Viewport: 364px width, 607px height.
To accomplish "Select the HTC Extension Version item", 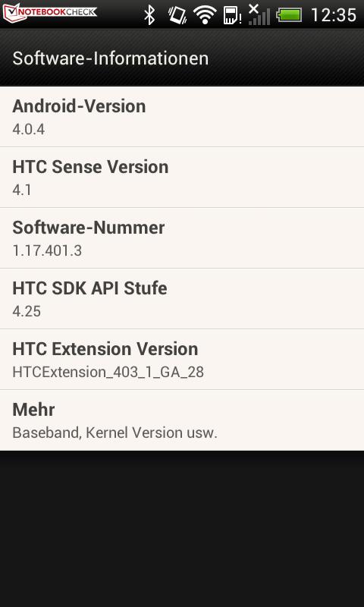I will click(x=182, y=360).
